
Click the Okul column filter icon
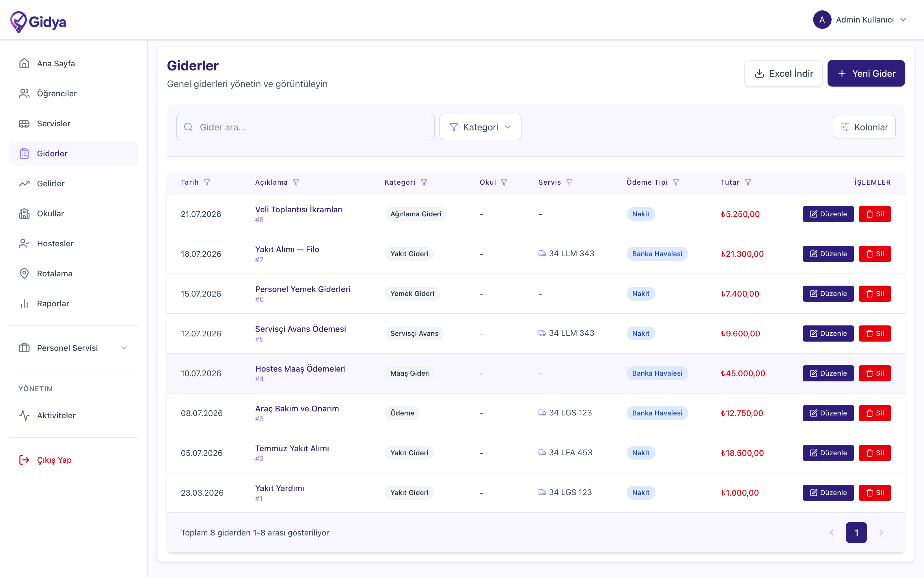[x=504, y=182]
